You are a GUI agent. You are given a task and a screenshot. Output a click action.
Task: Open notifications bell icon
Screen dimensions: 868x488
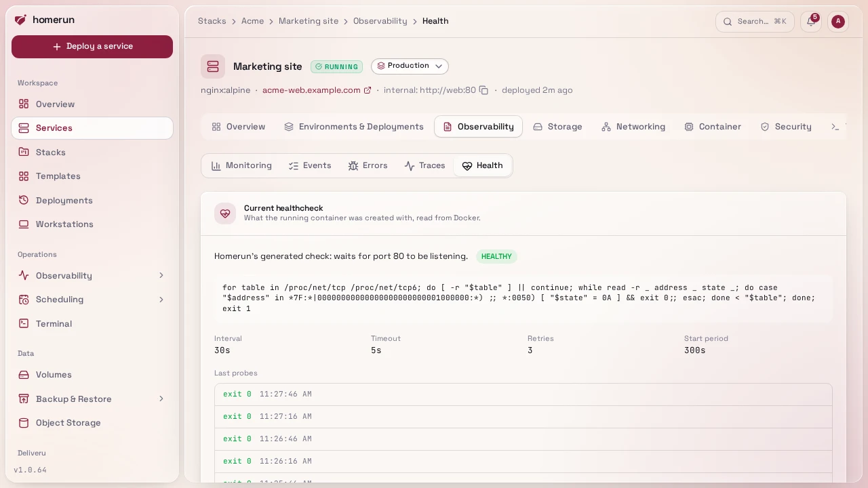point(811,22)
